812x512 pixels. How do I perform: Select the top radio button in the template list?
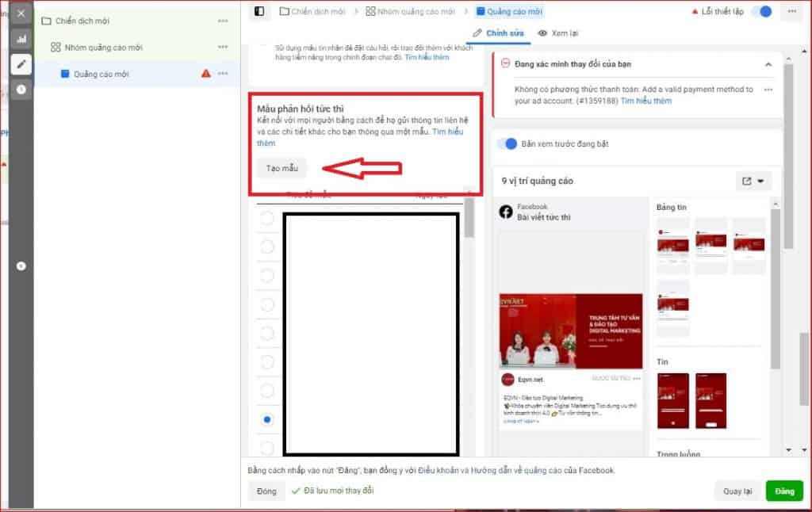(266, 218)
